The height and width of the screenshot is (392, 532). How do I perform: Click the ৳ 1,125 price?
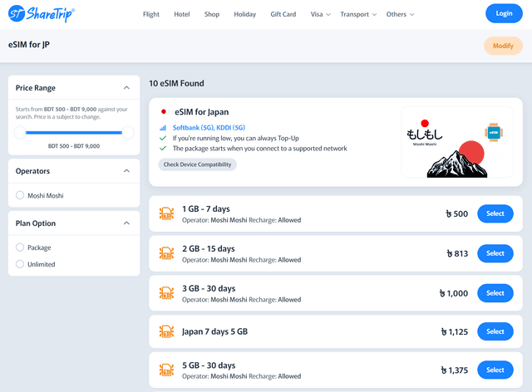pos(455,331)
